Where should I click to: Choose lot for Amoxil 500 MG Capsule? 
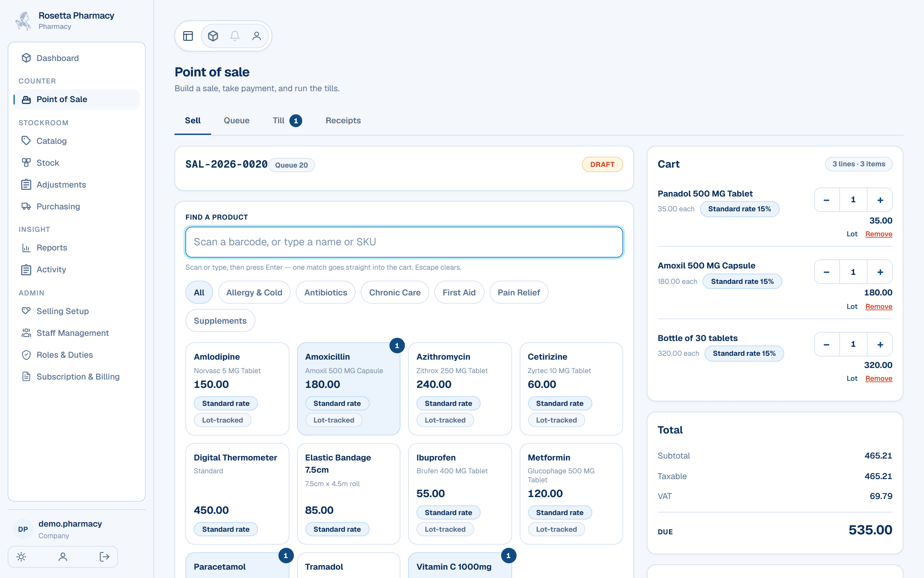pyautogui.click(x=852, y=307)
